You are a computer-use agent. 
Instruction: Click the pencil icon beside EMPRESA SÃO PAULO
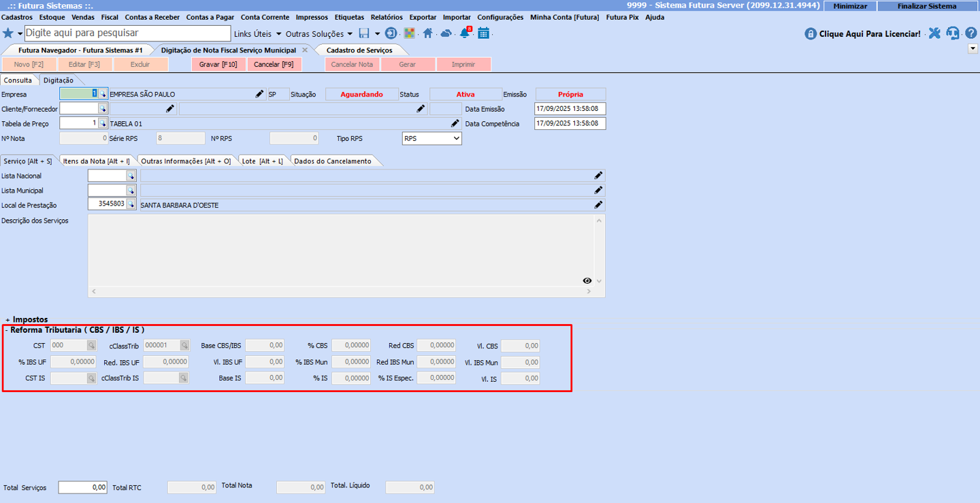point(259,95)
